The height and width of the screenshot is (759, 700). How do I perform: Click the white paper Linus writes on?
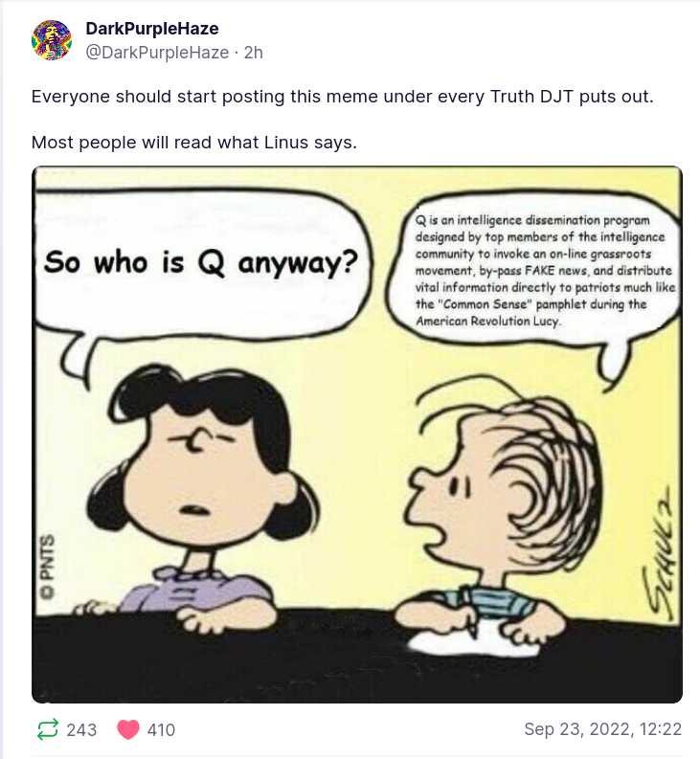(x=472, y=641)
